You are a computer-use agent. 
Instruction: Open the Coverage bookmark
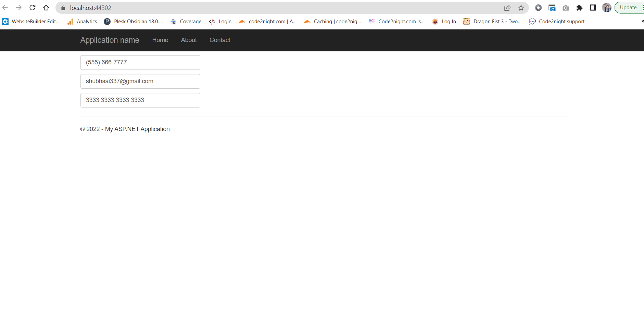click(x=186, y=21)
